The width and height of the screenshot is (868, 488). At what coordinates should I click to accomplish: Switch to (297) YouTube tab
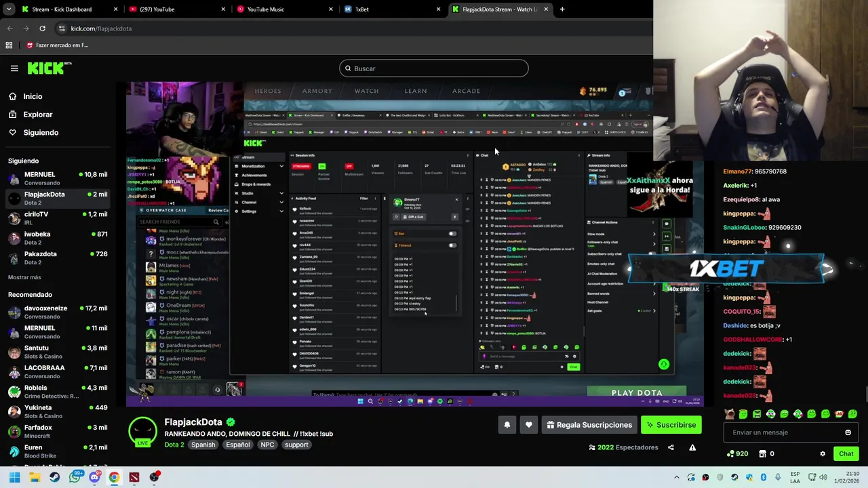(178, 9)
